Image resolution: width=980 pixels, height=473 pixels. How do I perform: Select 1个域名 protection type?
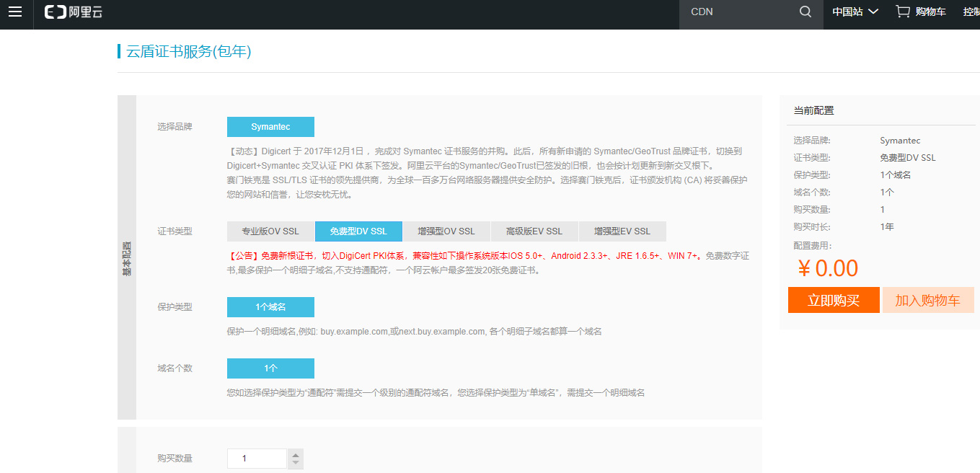pyautogui.click(x=270, y=307)
